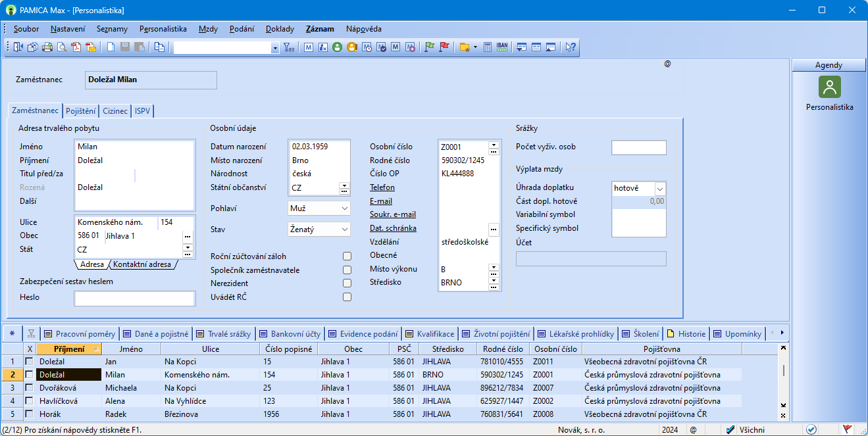
Task: Click the Heslo password input field
Action: (x=134, y=299)
